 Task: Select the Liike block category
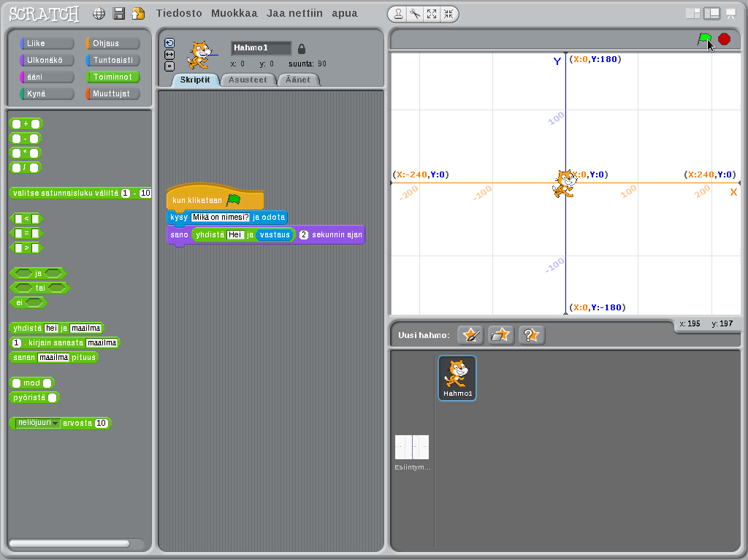47,43
